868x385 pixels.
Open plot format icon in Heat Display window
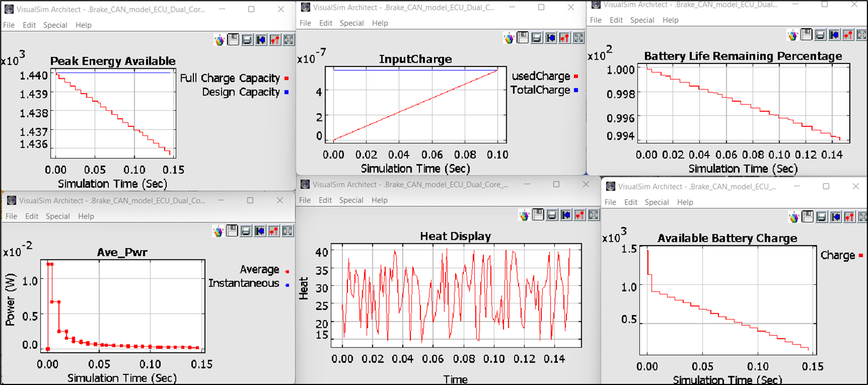pyautogui.click(x=580, y=215)
